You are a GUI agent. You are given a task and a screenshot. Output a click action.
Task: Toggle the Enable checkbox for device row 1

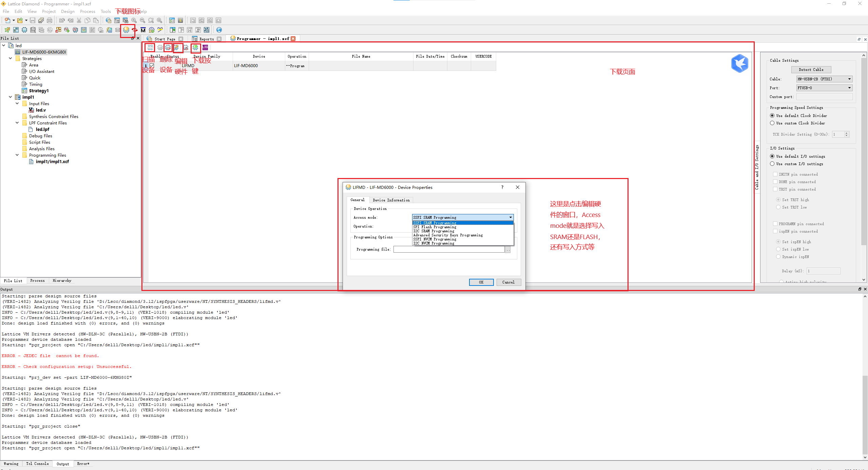click(x=152, y=66)
